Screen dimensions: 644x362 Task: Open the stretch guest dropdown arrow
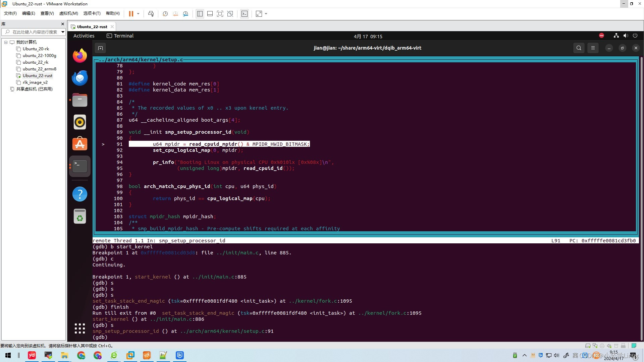(x=266, y=14)
